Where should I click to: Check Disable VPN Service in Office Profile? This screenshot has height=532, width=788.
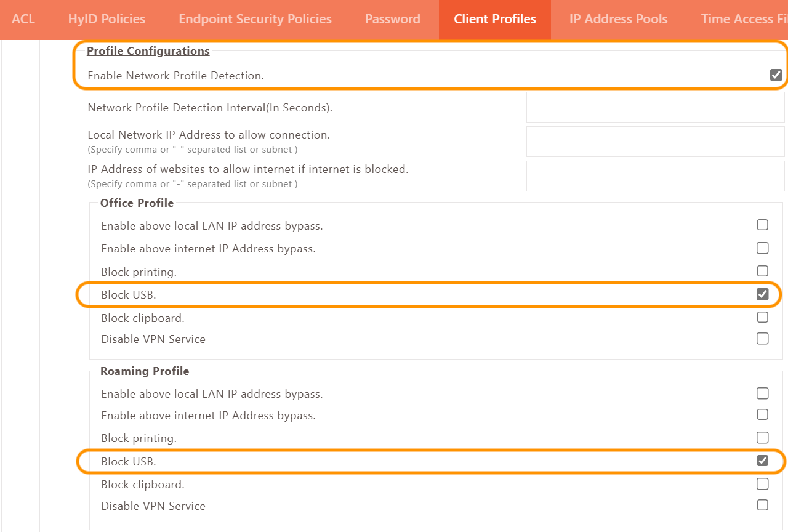[763, 339]
